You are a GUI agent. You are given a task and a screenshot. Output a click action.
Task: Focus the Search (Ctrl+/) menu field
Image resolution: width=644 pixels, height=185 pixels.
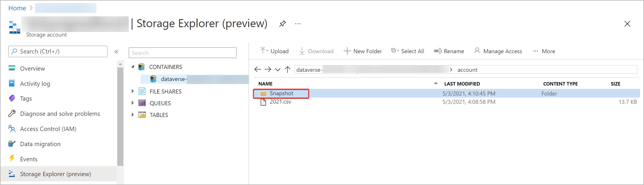coord(58,51)
